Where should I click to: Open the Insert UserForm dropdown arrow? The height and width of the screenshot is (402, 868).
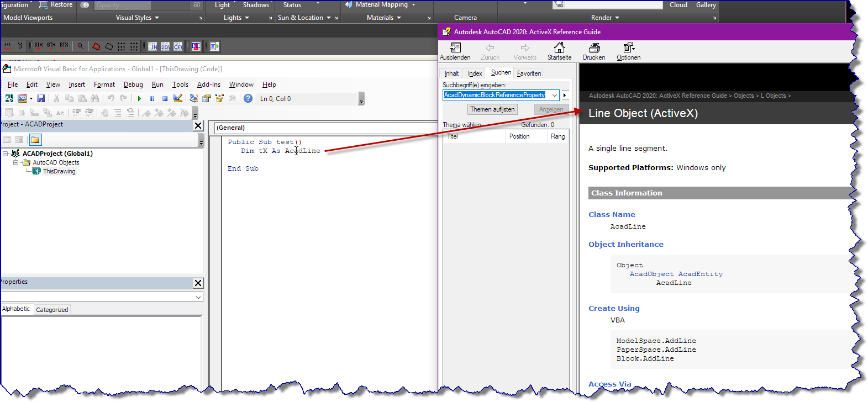[31, 98]
